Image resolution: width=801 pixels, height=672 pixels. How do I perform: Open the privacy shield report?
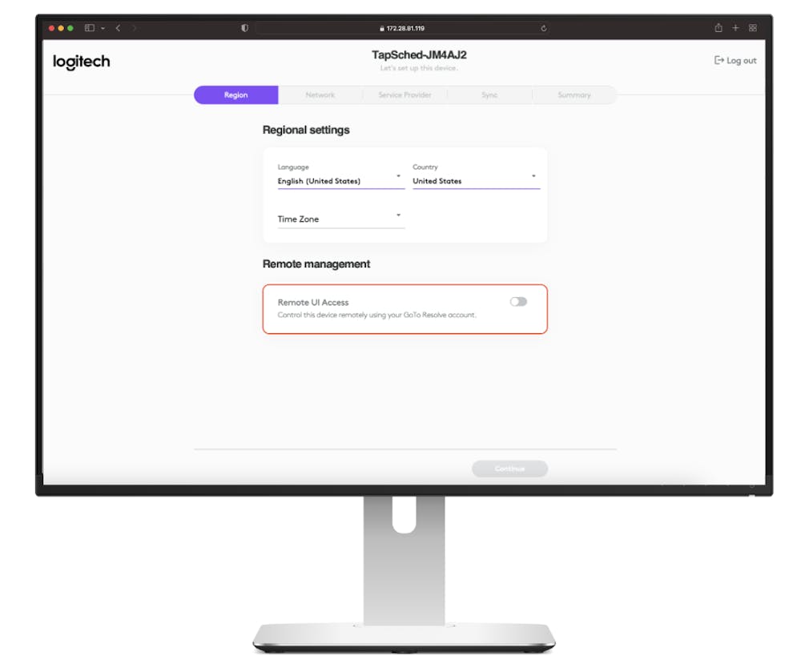[x=244, y=26]
